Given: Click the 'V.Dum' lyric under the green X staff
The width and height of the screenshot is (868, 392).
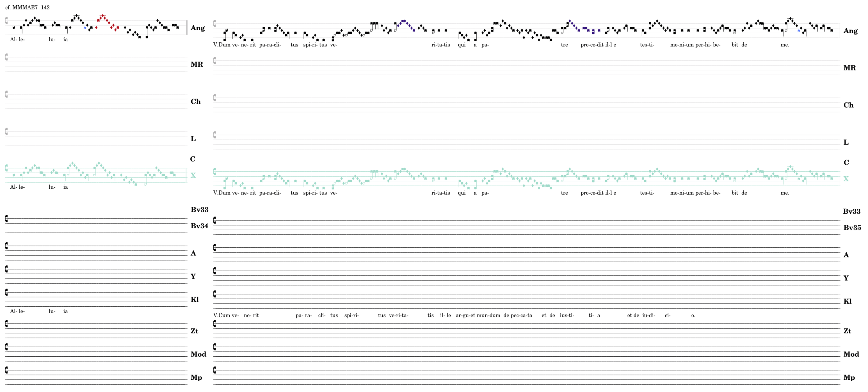Looking at the screenshot, I should pyautogui.click(x=222, y=193).
